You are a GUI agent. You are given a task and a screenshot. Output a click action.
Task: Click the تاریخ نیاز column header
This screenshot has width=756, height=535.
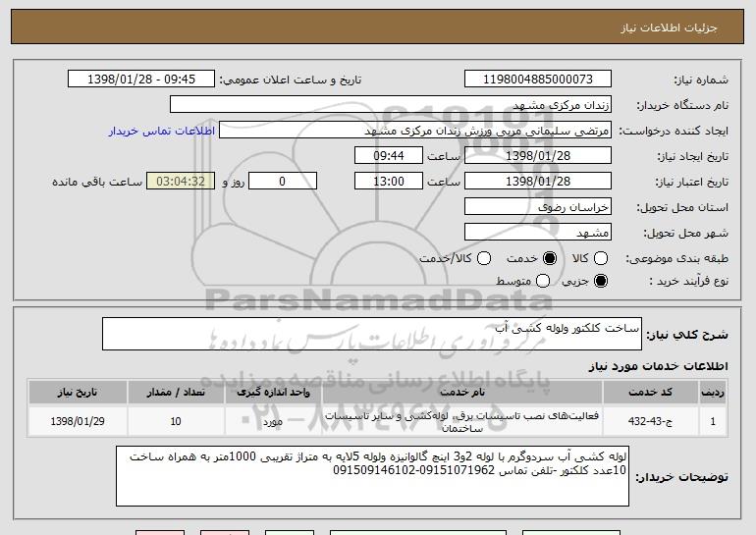point(78,393)
